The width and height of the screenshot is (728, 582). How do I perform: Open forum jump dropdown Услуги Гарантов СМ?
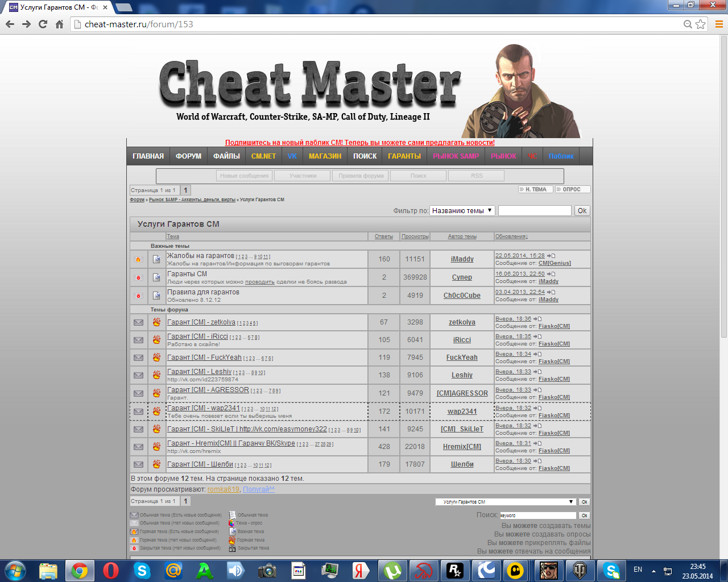pyautogui.click(x=506, y=502)
